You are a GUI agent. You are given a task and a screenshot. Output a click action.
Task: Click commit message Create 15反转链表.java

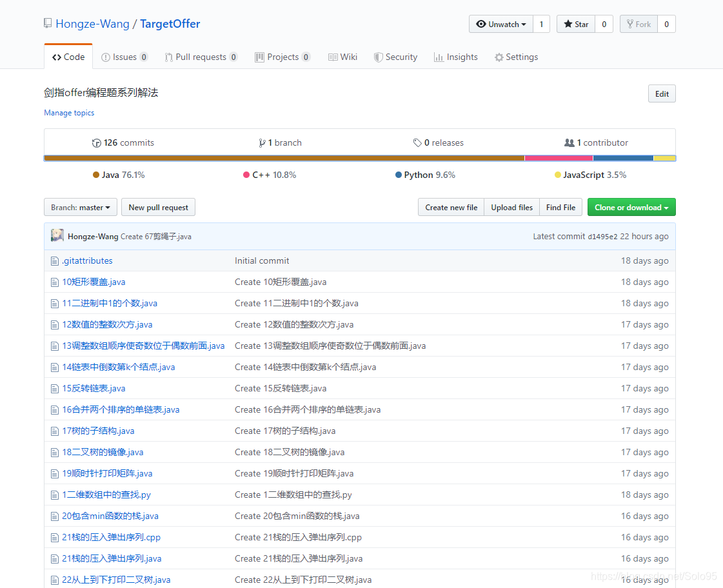[x=281, y=389]
